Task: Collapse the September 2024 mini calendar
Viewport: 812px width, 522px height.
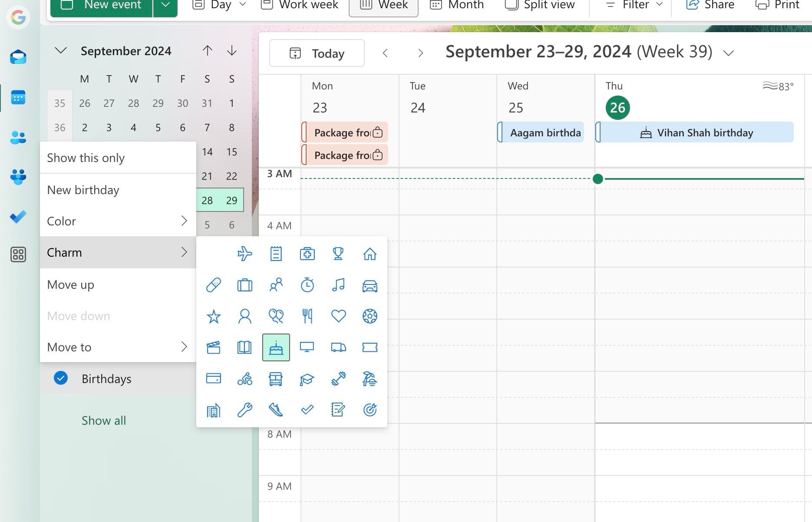Action: pyautogui.click(x=61, y=51)
